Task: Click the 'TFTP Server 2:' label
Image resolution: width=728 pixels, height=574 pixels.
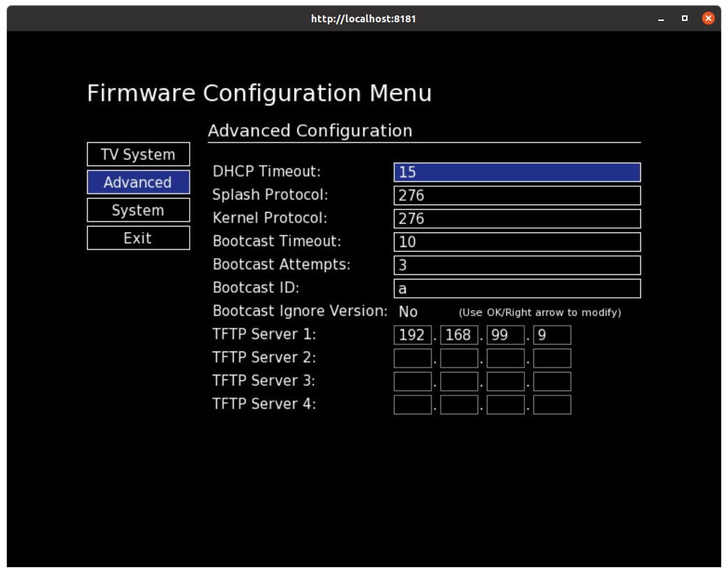Action: [264, 357]
